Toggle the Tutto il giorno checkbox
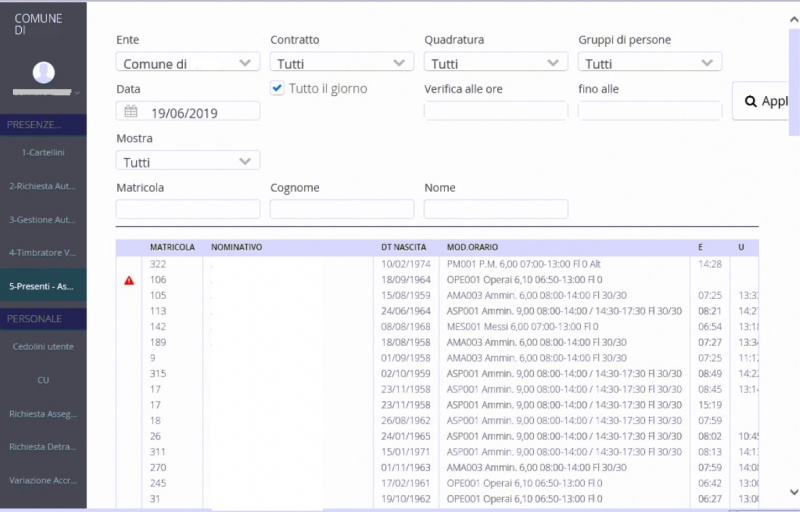This screenshot has width=800, height=512. coord(278,89)
